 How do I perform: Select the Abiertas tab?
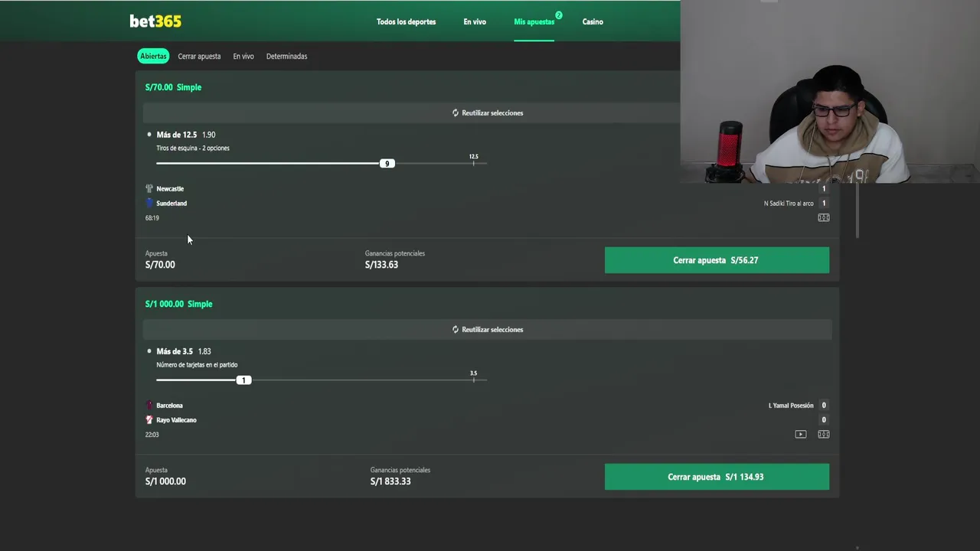point(153,56)
